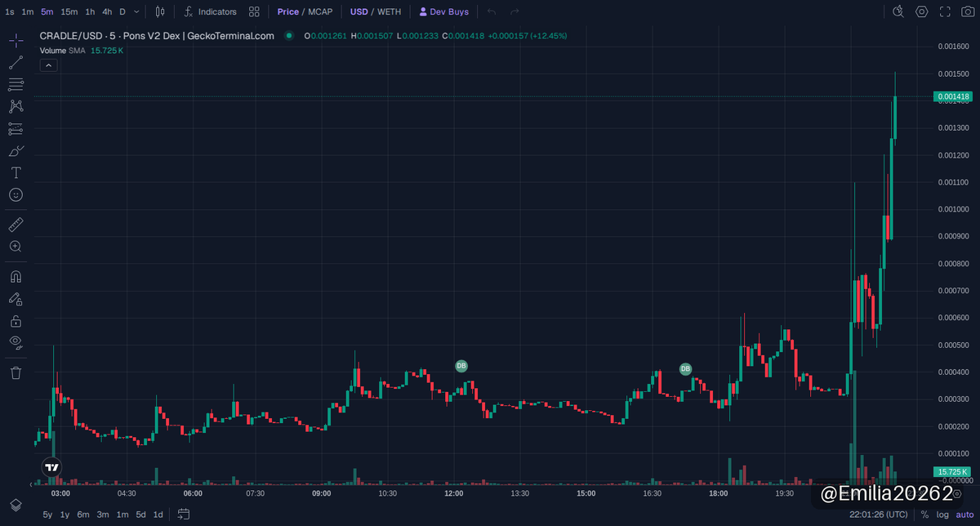The image size is (980, 526).
Task: Toggle magnet mode for drawings
Action: 16,276
